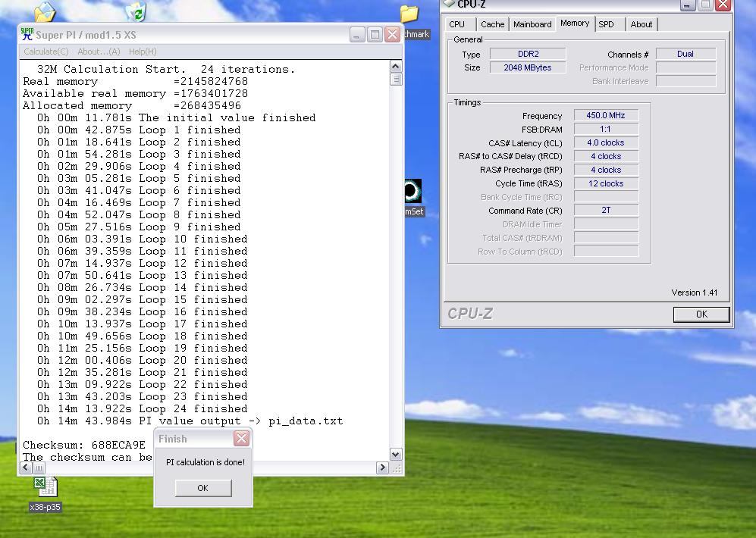This screenshot has width=756, height=538.
Task: Close the CPU-Z window
Action: [722, 5]
